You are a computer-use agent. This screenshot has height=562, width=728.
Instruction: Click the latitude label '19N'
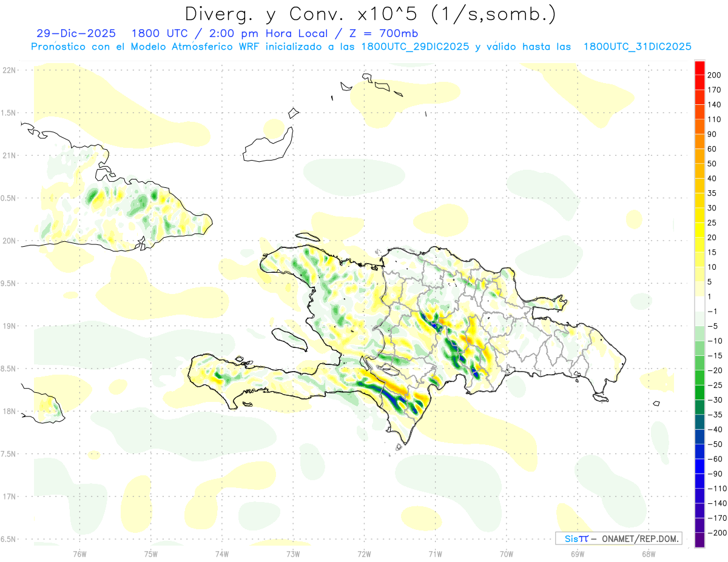9,326
